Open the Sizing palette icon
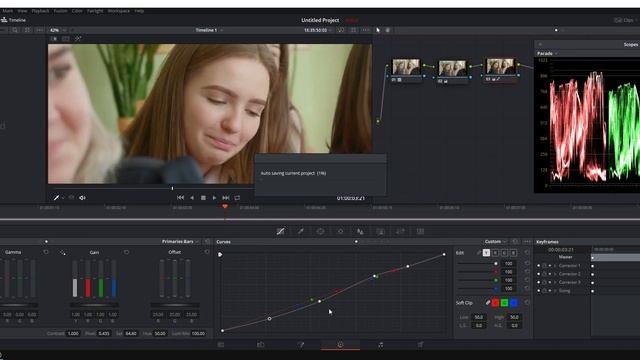The height and width of the screenshot is (360, 640). tap(400, 231)
